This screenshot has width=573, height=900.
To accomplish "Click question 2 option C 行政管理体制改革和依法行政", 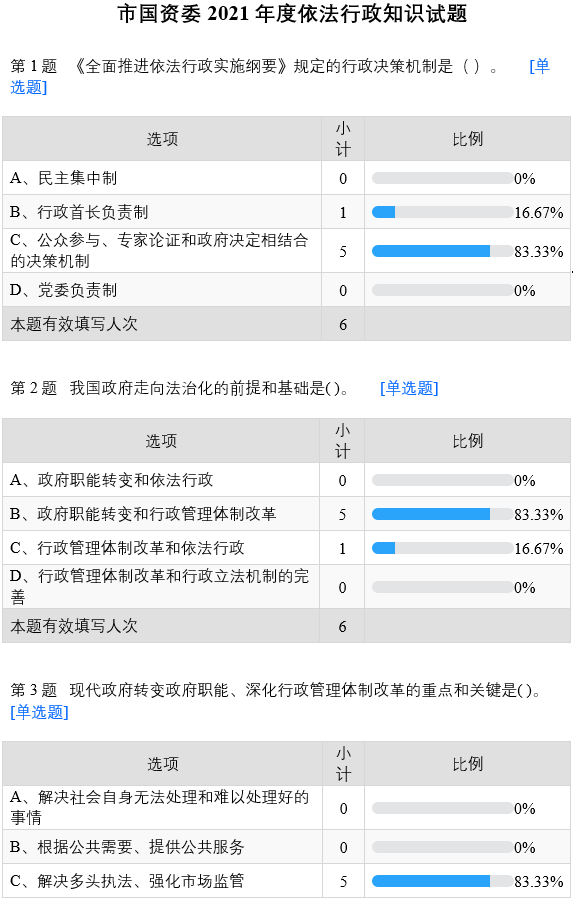I will coord(127,548).
